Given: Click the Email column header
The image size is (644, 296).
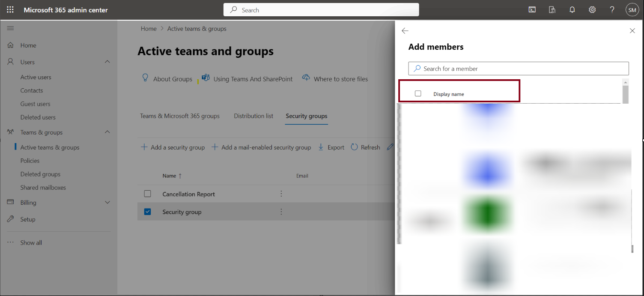Looking at the screenshot, I should [302, 176].
